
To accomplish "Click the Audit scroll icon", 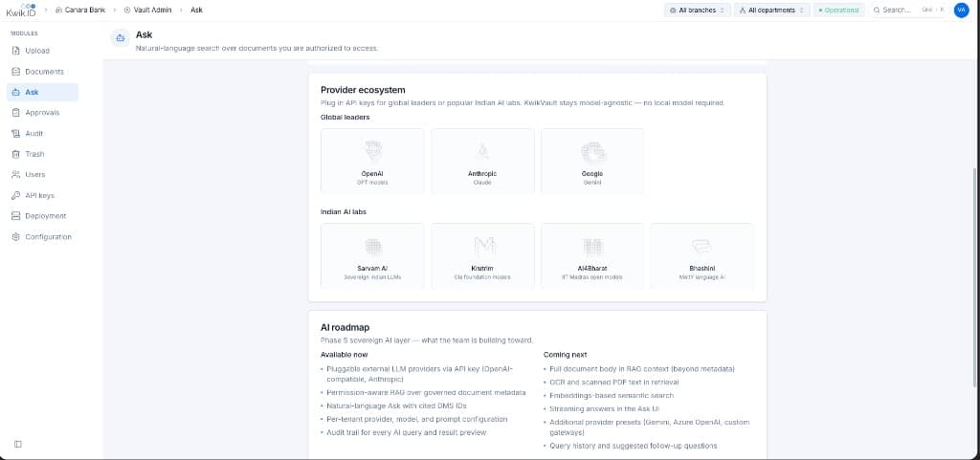I will (16, 134).
